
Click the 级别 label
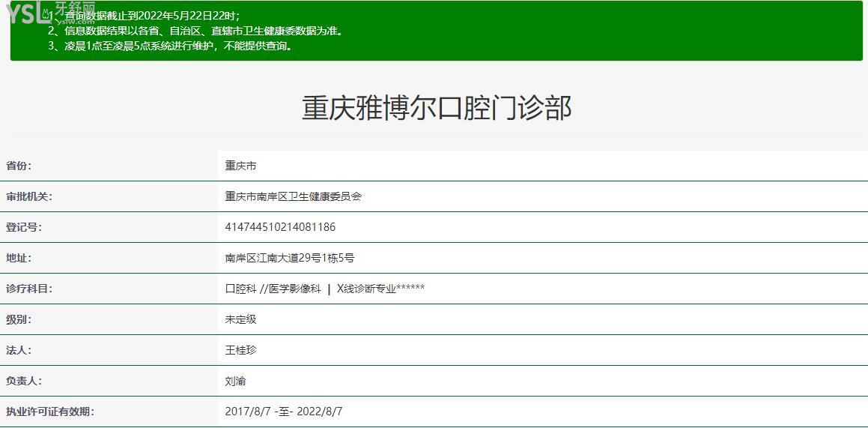19,319
